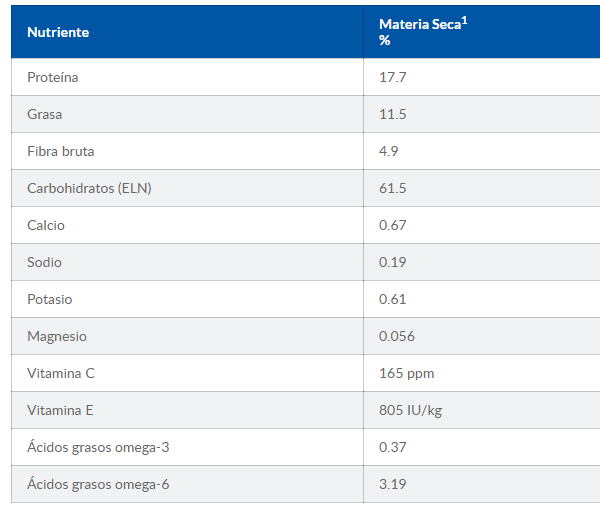Click the Nutriente column header
This screenshot has height=505, width=600.
[x=58, y=32]
